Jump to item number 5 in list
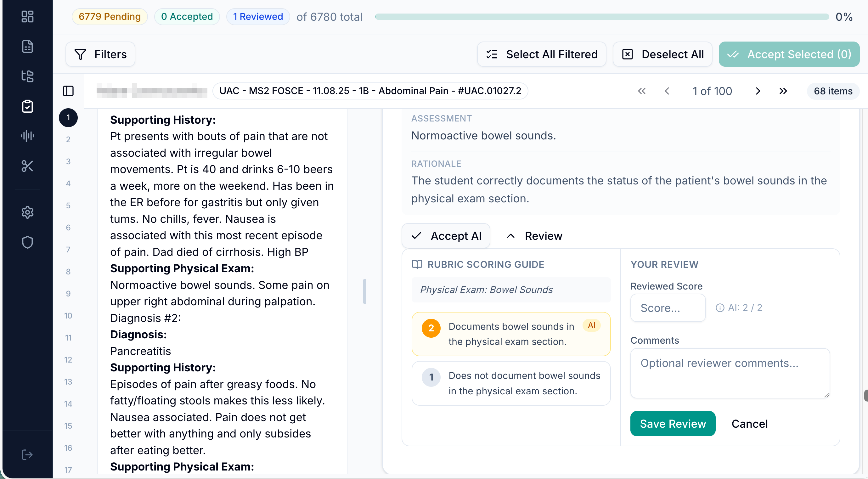868x479 pixels. 68,206
